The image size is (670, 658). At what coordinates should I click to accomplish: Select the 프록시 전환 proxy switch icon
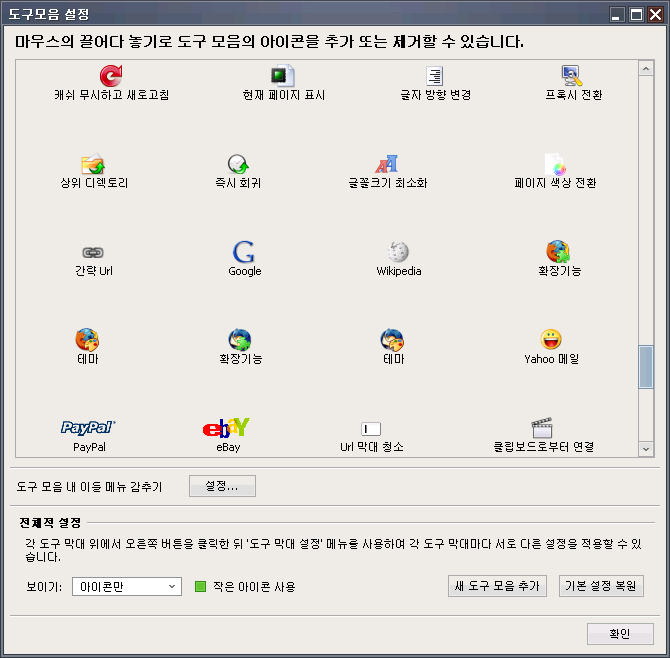tap(572, 76)
